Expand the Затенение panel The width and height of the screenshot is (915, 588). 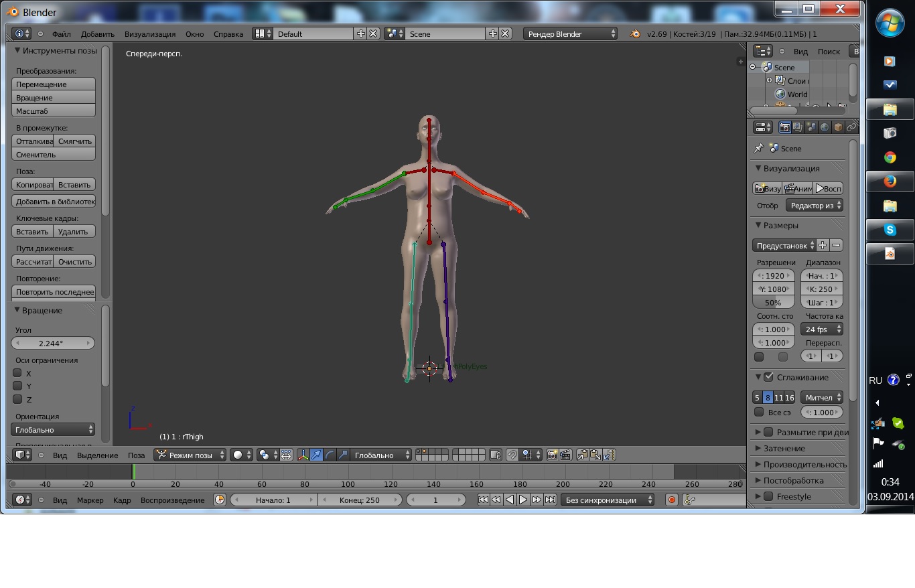[x=784, y=448]
